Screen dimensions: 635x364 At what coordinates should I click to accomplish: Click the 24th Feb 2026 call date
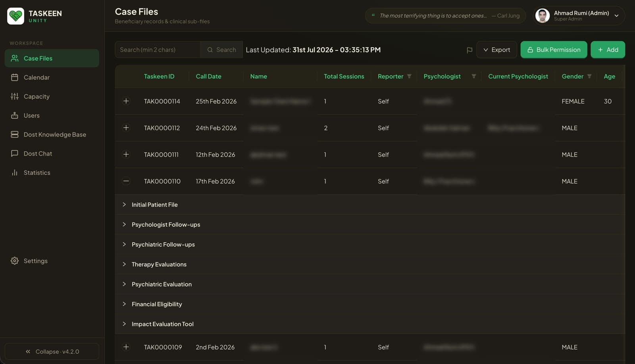click(x=216, y=128)
